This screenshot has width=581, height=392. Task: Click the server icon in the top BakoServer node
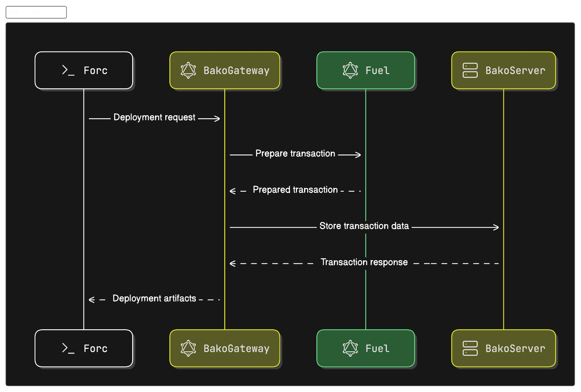tap(470, 70)
